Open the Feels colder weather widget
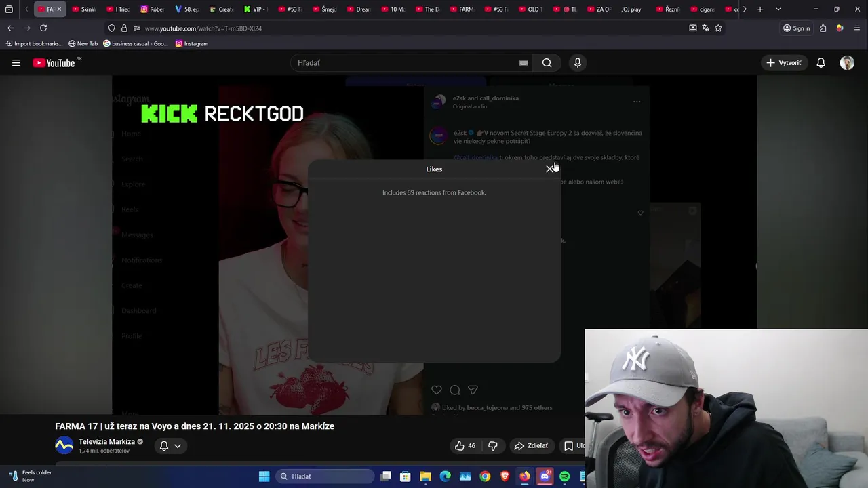This screenshot has height=488, width=868. (31, 476)
